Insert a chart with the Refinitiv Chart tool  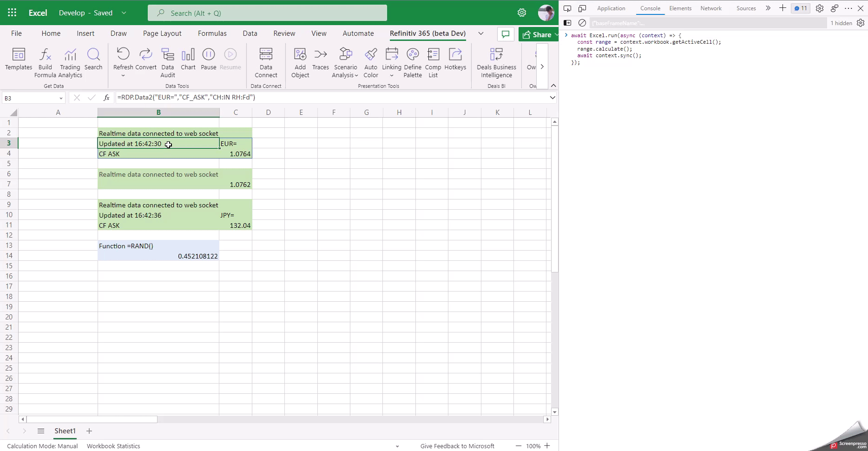pos(188,60)
